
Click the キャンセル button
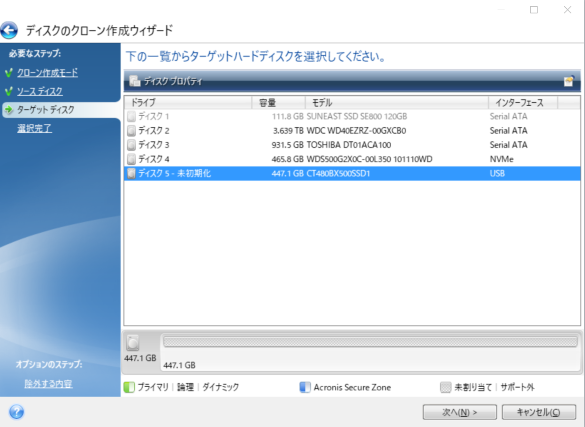coord(539,412)
